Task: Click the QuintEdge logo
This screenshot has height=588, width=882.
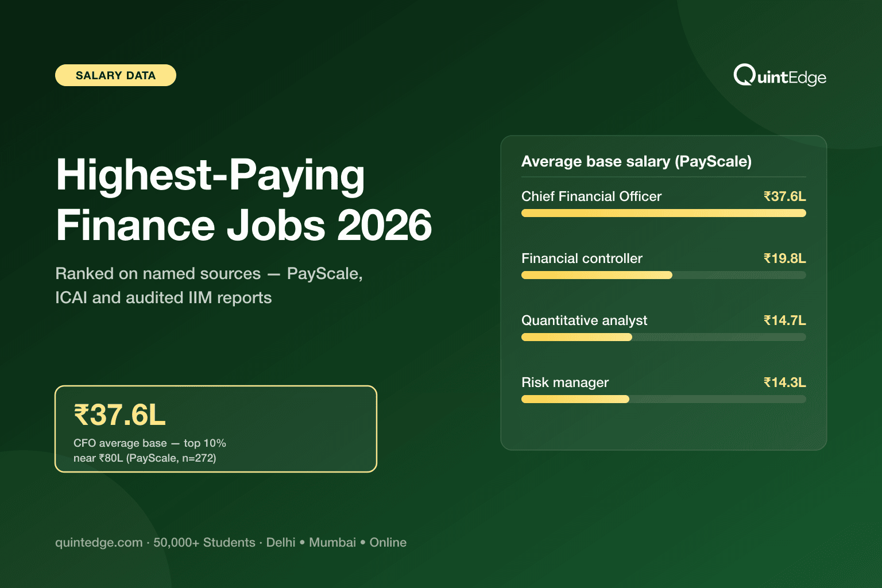Action: click(x=780, y=75)
